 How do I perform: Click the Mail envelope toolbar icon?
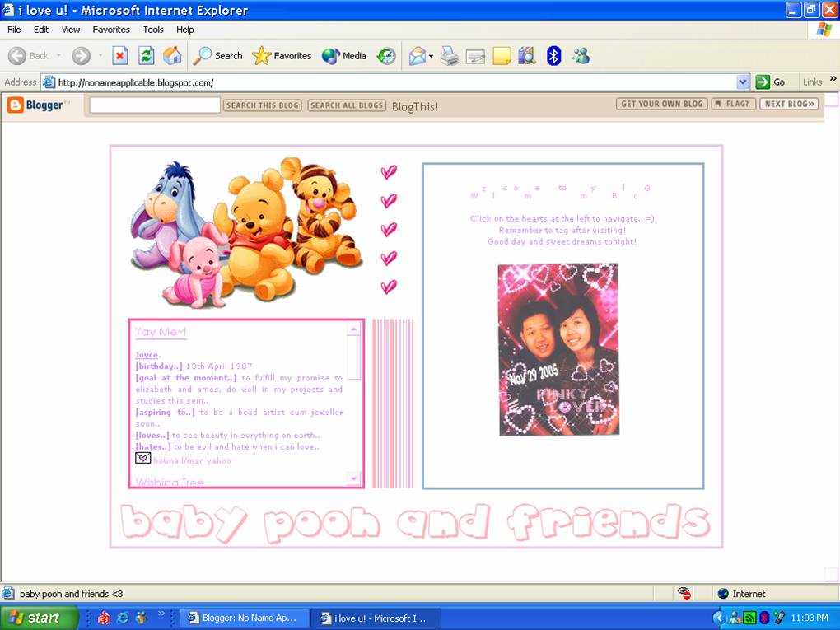pyautogui.click(x=418, y=56)
